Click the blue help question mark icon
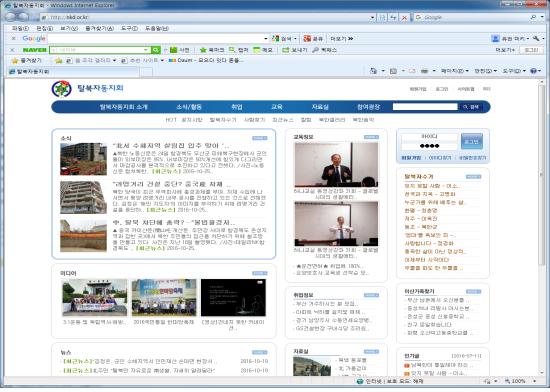This screenshot has width=550, height=392. point(534,71)
